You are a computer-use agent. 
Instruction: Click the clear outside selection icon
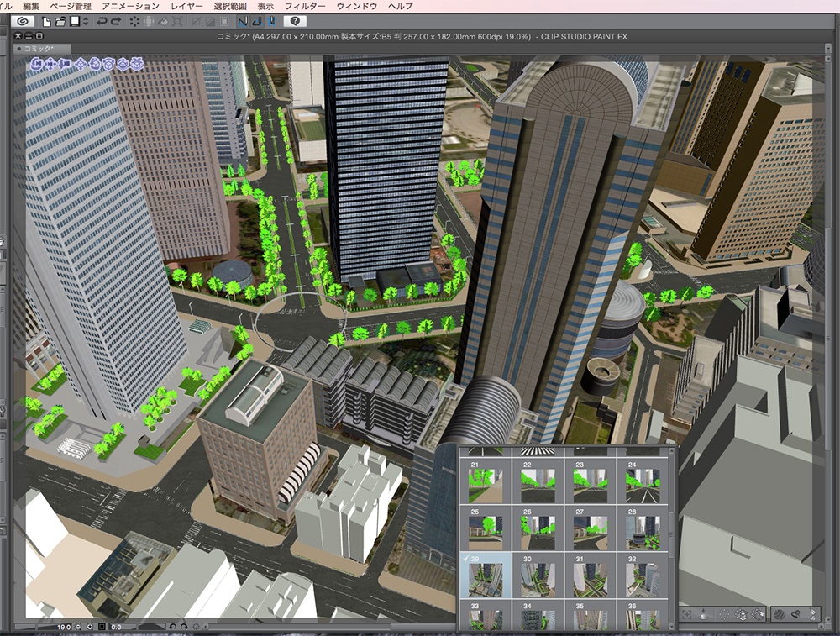(x=149, y=22)
